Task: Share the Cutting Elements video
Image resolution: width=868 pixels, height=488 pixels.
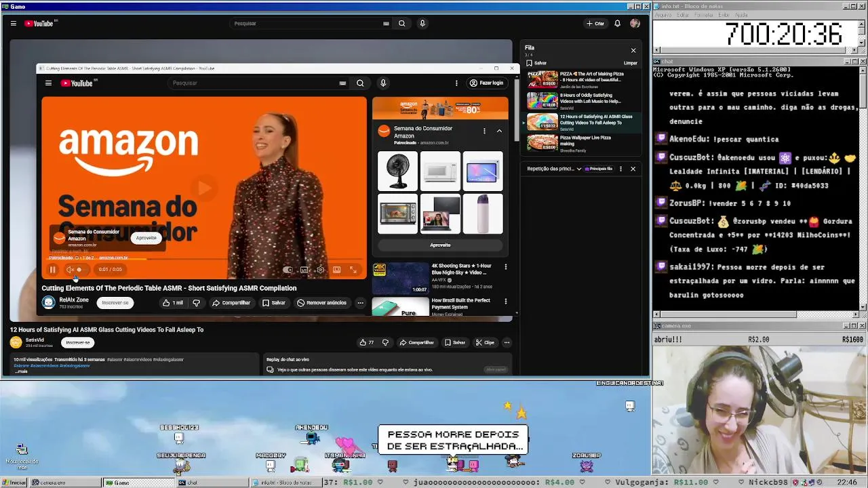Action: pos(231,303)
